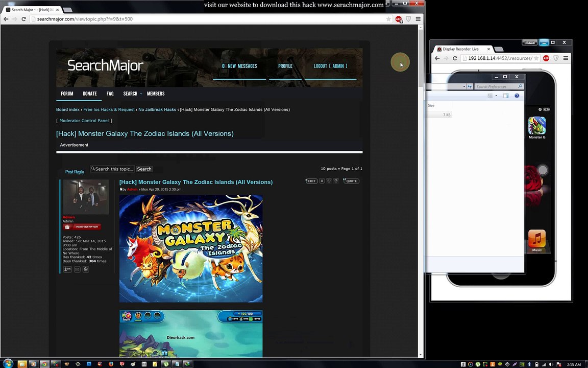Click the delete post X icon
Screen dimensions: 588x368
tap(322, 181)
